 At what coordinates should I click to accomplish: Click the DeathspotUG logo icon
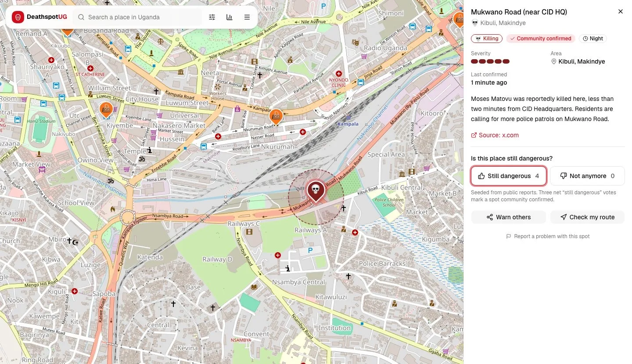(x=18, y=17)
